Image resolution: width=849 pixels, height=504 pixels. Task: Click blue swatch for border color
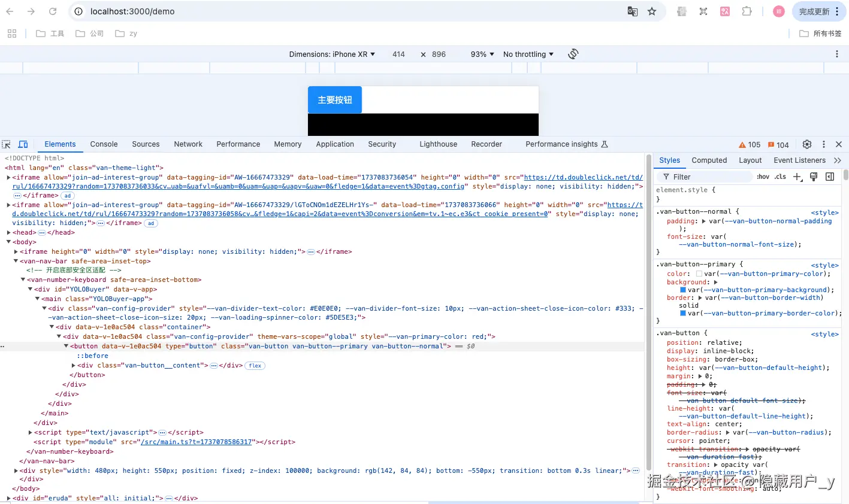tap(683, 314)
